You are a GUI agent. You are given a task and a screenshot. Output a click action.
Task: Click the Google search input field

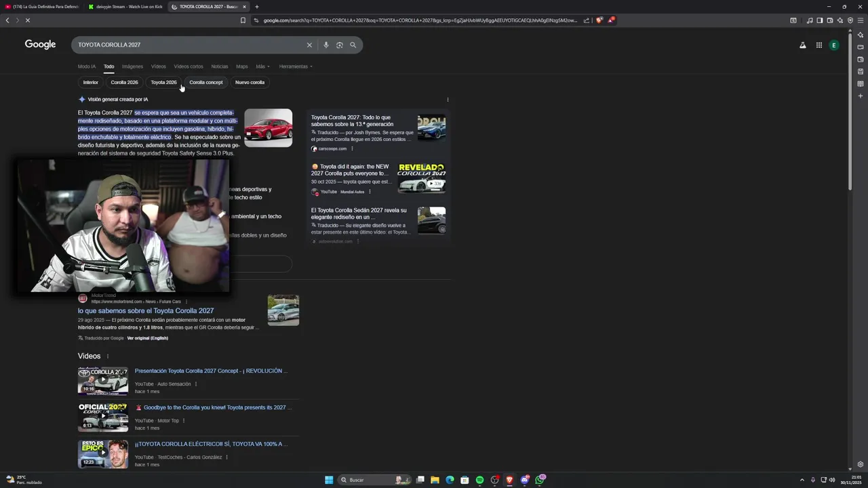point(190,45)
